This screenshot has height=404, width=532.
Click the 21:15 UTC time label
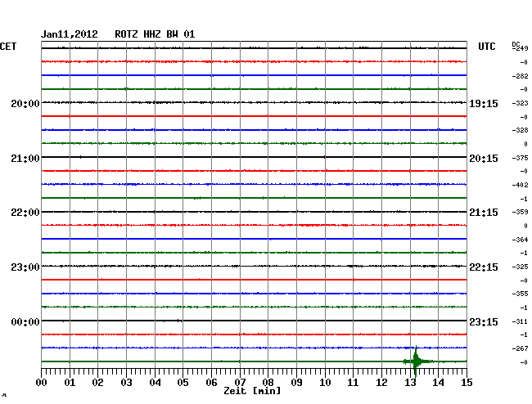point(484,213)
